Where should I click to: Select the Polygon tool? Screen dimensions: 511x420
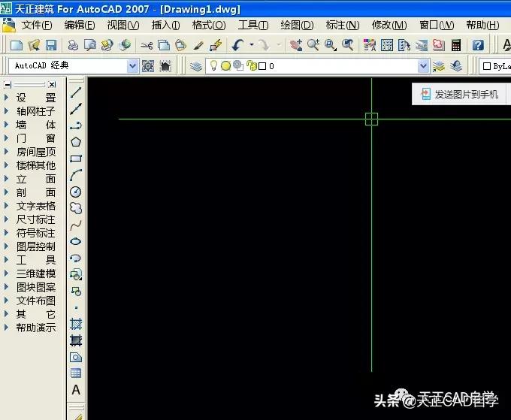(76, 142)
